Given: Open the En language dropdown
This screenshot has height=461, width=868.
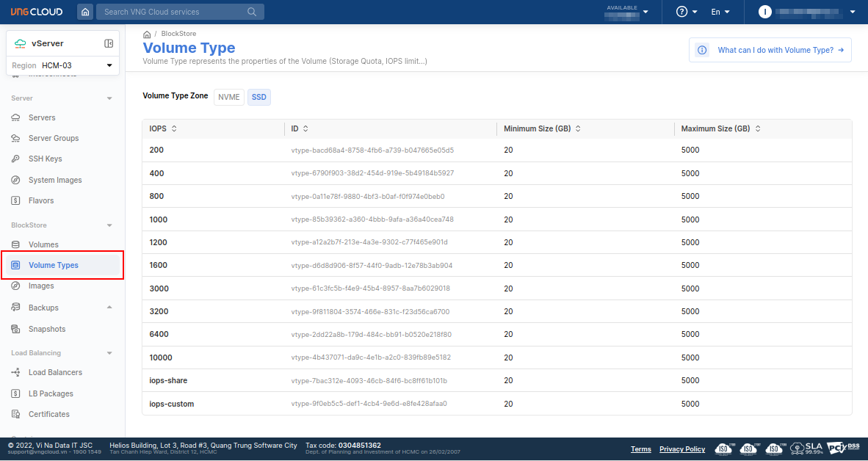Looking at the screenshot, I should (720, 12).
